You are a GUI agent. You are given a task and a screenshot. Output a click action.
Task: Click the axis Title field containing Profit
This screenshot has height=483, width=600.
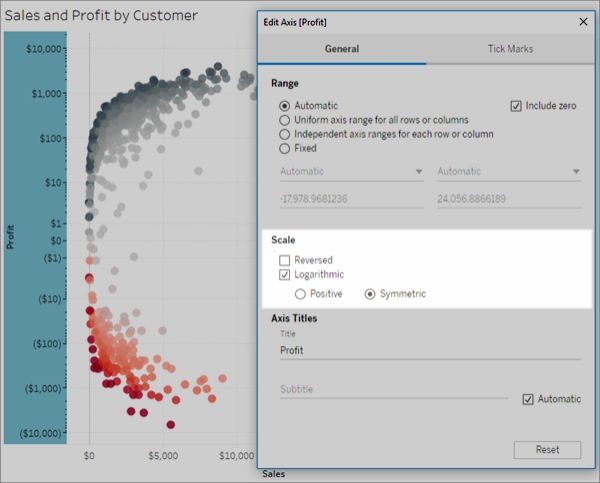[x=430, y=351]
